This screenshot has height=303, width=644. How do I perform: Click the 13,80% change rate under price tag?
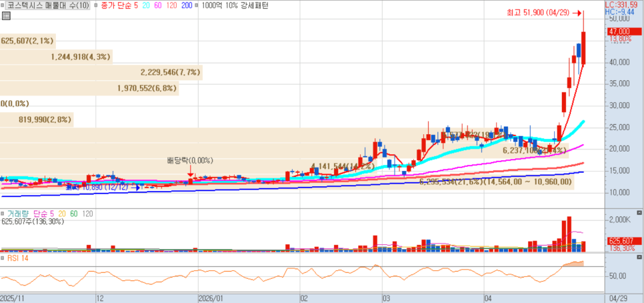coord(620,39)
